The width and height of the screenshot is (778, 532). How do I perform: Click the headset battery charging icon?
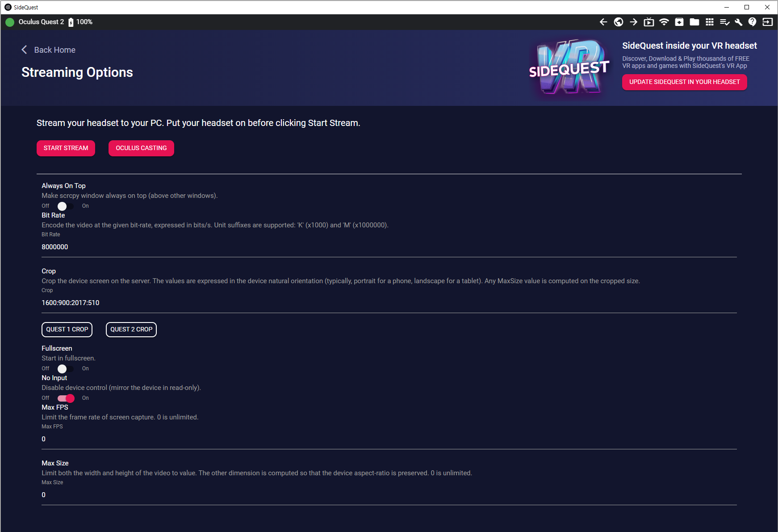click(x=71, y=22)
